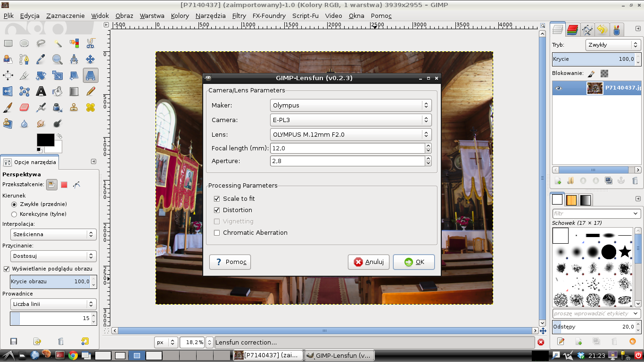Activate the Bucket Fill tool
The width and height of the screenshot is (644, 362).
tap(58, 91)
